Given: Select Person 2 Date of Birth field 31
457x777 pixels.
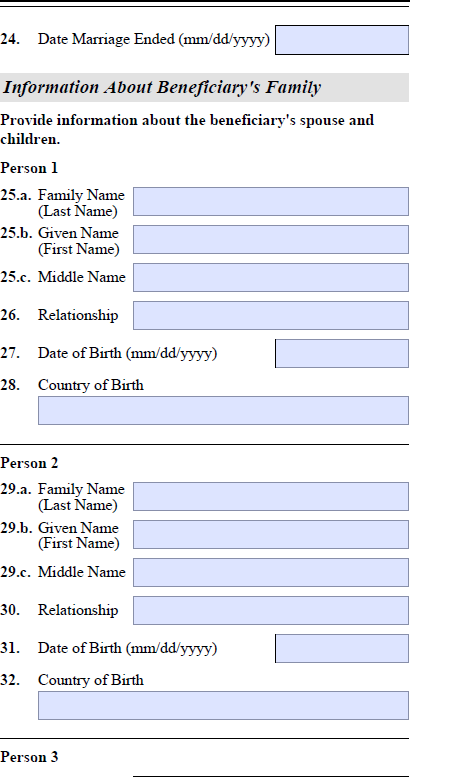Looking at the screenshot, I should pos(342,648).
